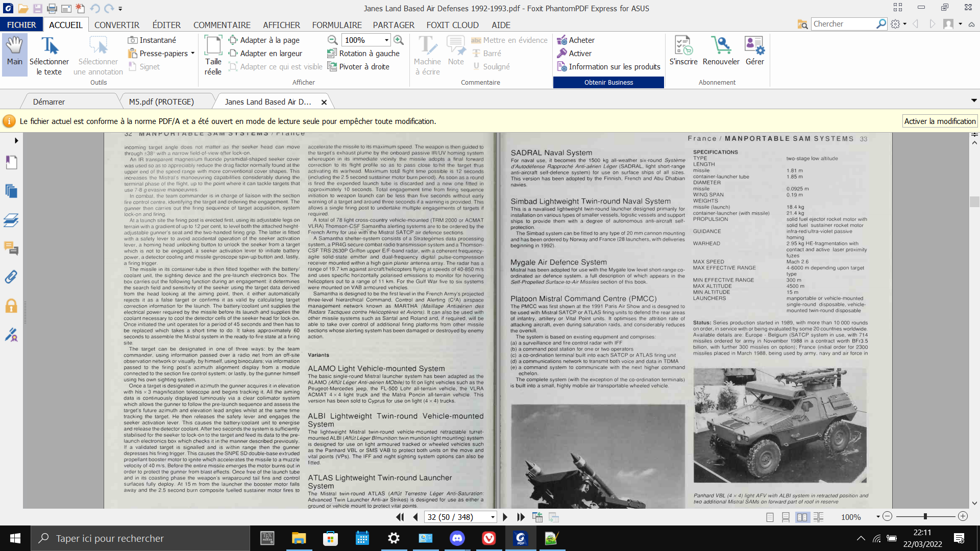Toggle continuous facing view mode

[x=818, y=517]
